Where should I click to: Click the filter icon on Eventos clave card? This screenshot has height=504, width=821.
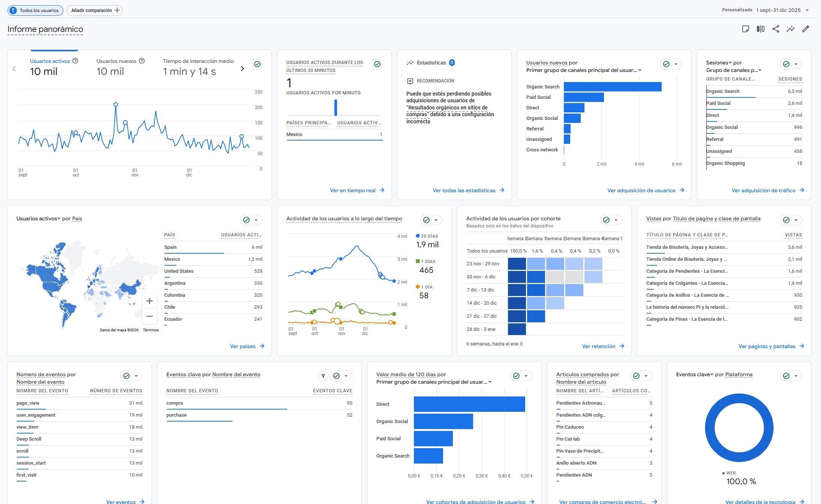click(323, 376)
